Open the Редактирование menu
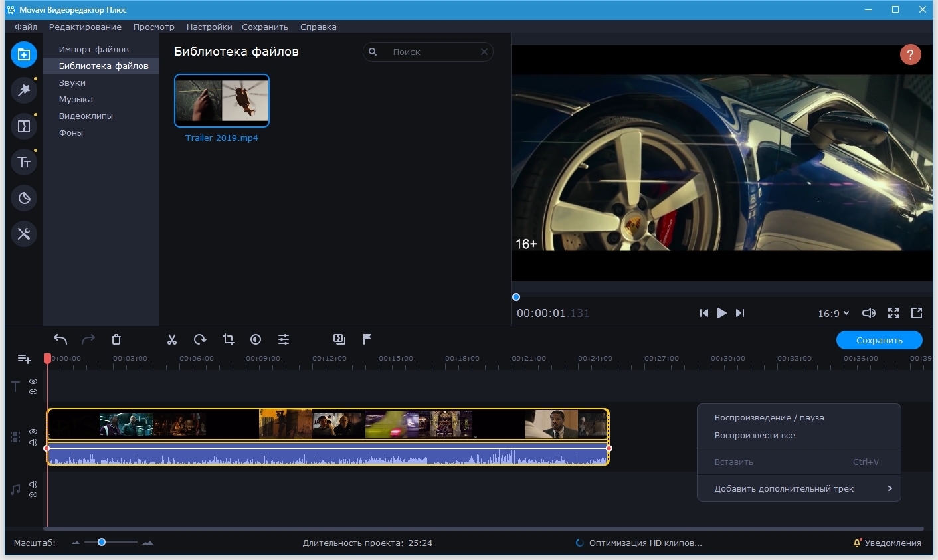Screen dimensions: 938x560 coord(85,27)
